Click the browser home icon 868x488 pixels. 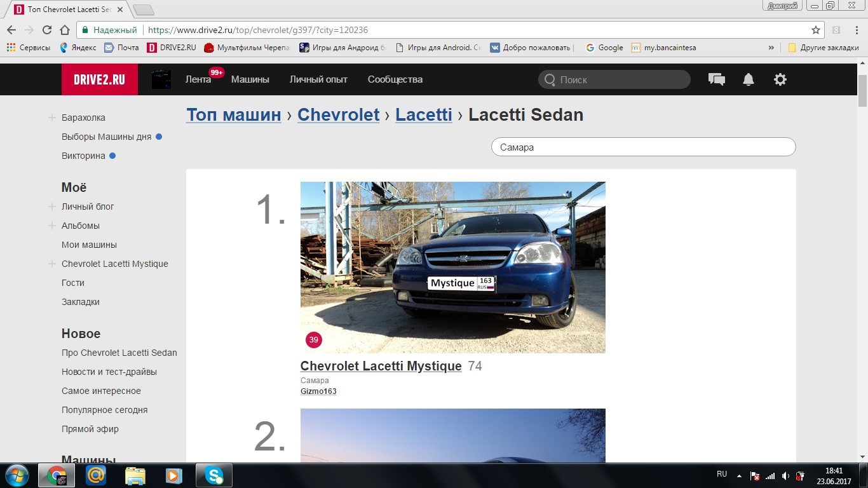click(x=65, y=30)
